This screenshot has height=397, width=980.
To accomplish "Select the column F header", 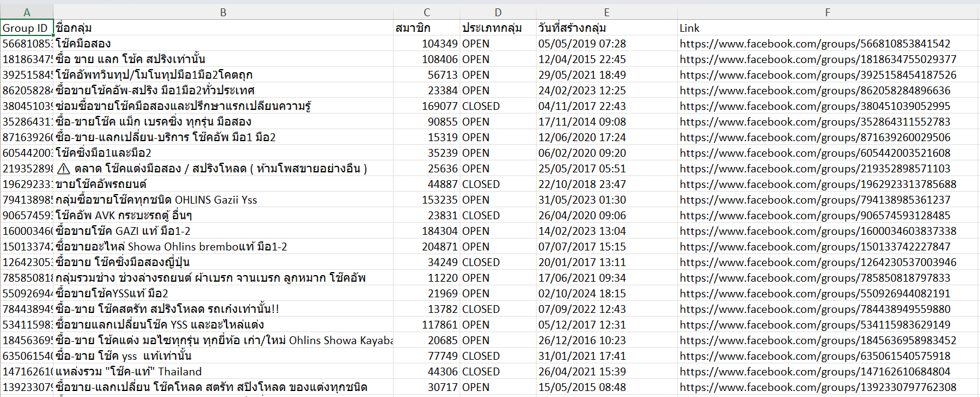I will tap(827, 12).
